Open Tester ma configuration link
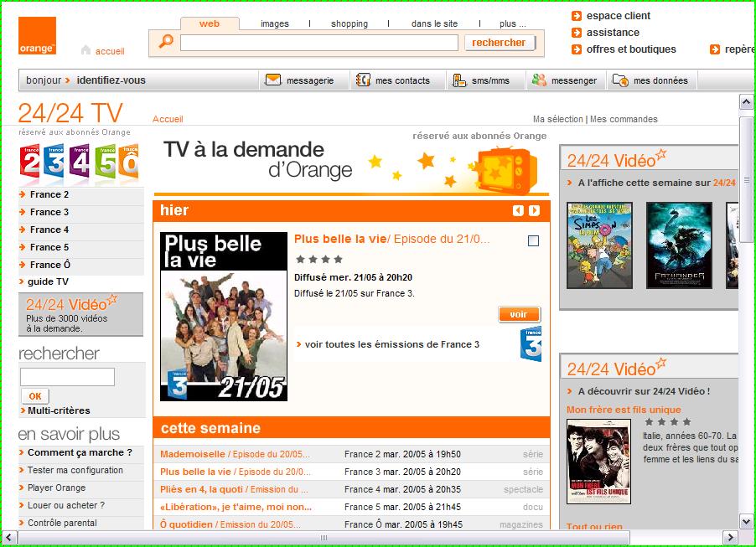The height and width of the screenshot is (547, 756). point(75,471)
